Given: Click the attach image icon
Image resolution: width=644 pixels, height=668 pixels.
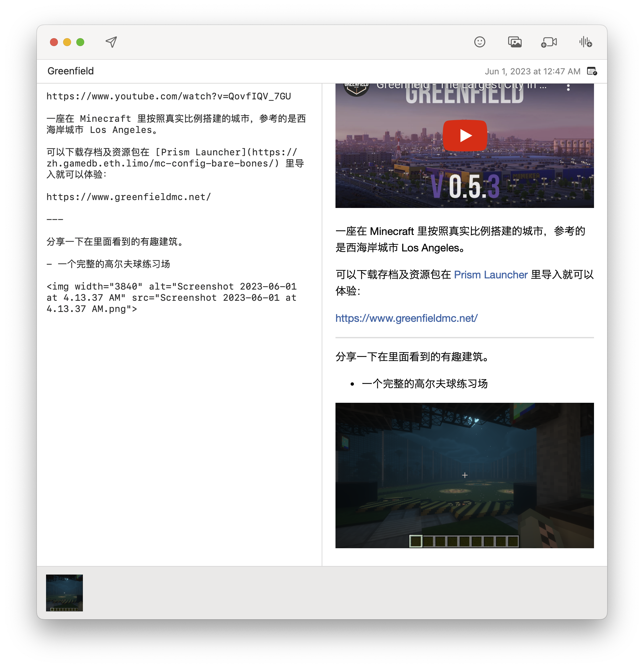Looking at the screenshot, I should pyautogui.click(x=514, y=42).
